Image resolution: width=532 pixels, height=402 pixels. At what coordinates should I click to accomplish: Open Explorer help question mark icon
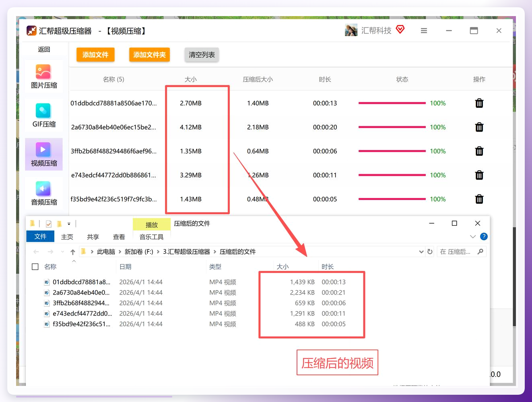pyautogui.click(x=484, y=237)
